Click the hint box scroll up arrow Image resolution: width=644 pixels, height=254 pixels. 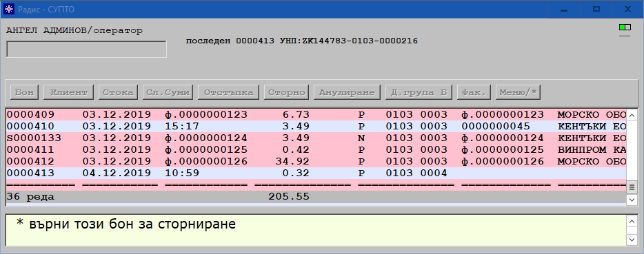(x=632, y=222)
